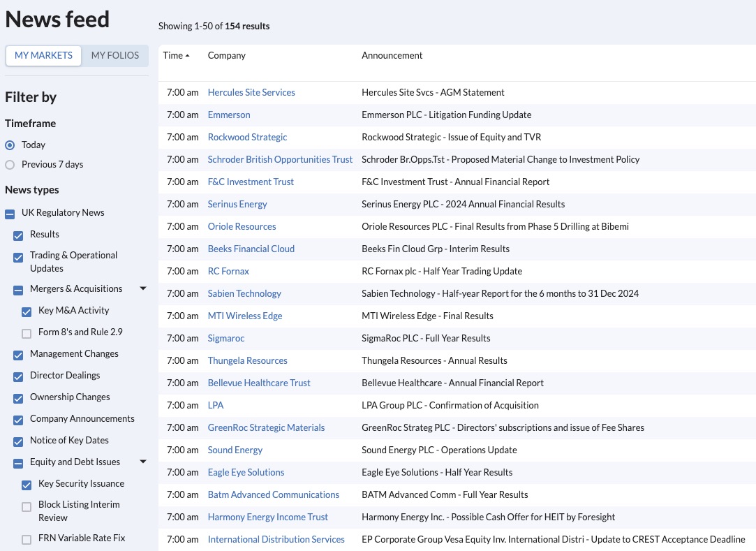
Task: Click 'Eagle Eye Solutions - Half Year Results'
Action: point(437,472)
